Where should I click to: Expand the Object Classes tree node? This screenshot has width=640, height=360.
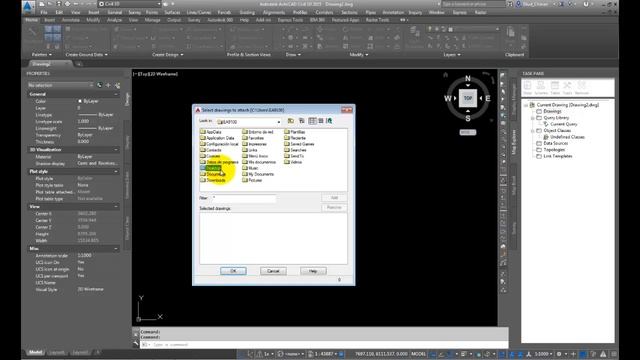[x=533, y=131]
